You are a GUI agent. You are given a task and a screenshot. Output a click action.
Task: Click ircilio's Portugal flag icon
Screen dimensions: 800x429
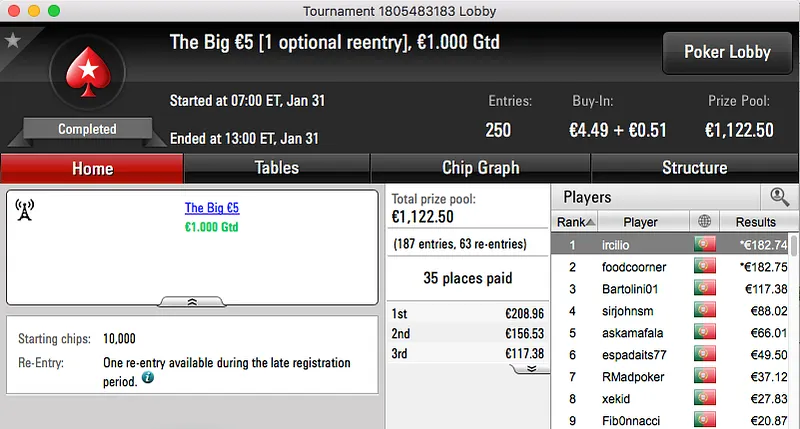point(704,244)
